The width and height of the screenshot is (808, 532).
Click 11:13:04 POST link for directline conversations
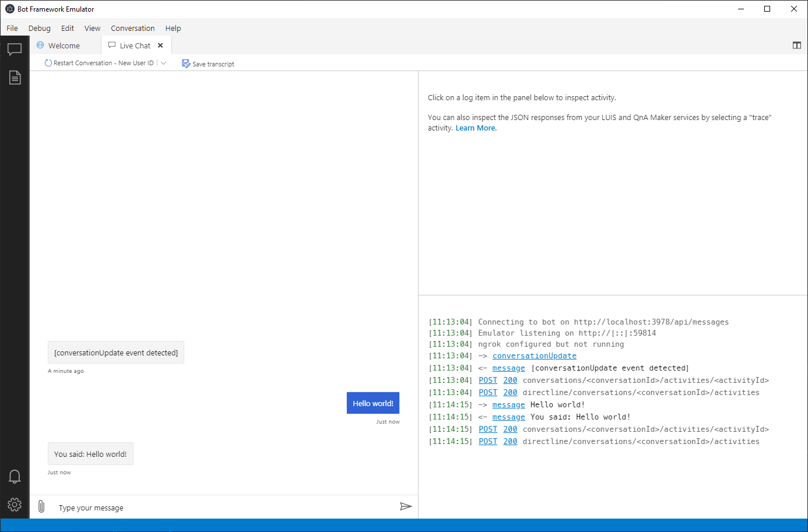[488, 393]
